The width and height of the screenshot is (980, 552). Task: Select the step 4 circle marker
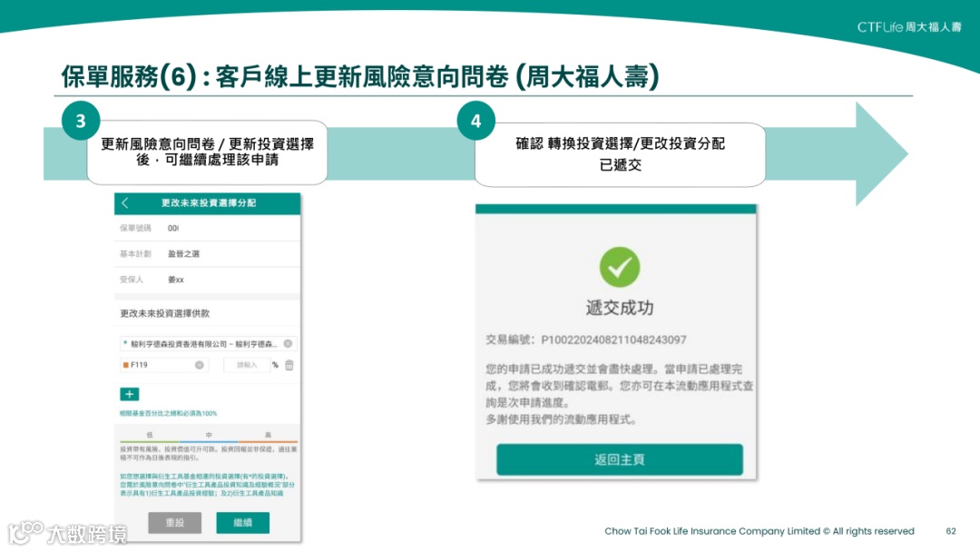475,122
